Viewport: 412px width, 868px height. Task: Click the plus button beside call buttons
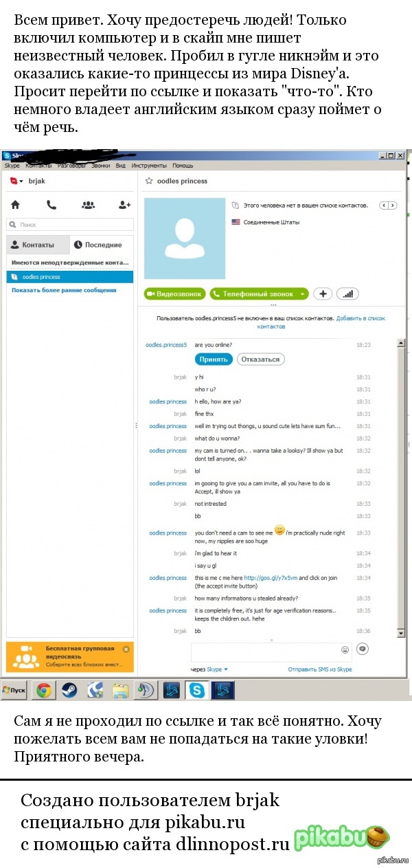(323, 293)
